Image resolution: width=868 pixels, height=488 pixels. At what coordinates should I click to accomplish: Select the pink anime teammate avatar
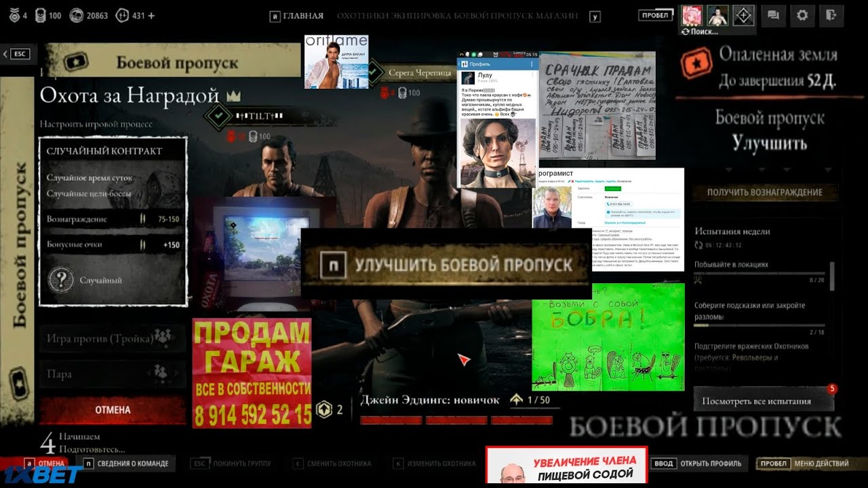(x=691, y=15)
